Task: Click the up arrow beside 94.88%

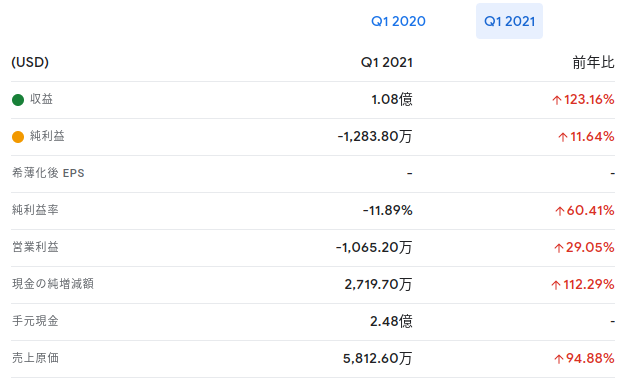Action: 559,359
